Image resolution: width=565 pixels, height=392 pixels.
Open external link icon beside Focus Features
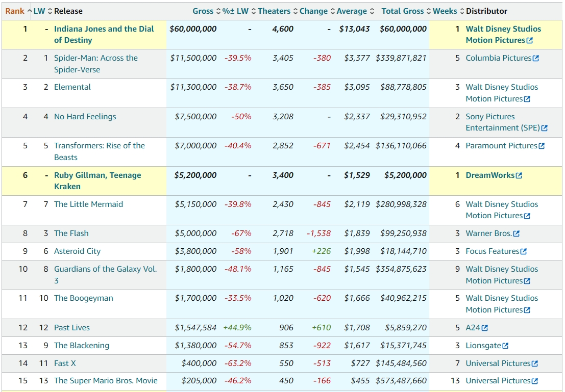coord(524,252)
